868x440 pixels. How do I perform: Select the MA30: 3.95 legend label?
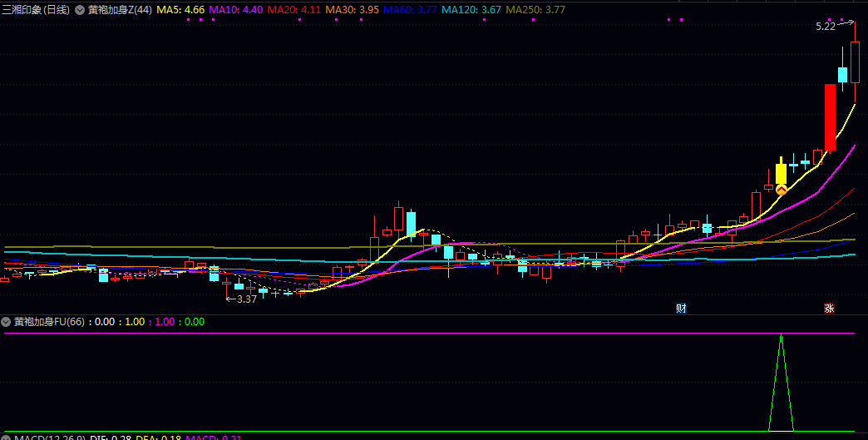pos(352,10)
